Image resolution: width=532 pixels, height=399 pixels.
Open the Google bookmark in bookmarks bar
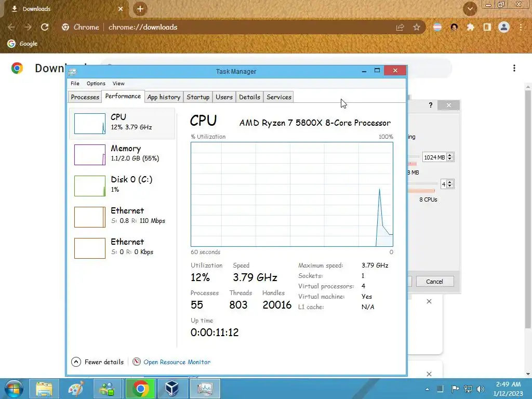click(x=23, y=44)
